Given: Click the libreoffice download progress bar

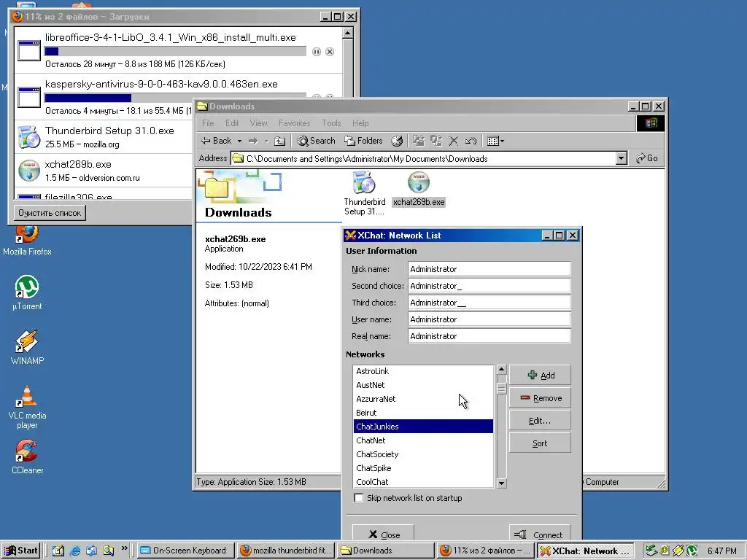Looking at the screenshot, I should (x=175, y=52).
